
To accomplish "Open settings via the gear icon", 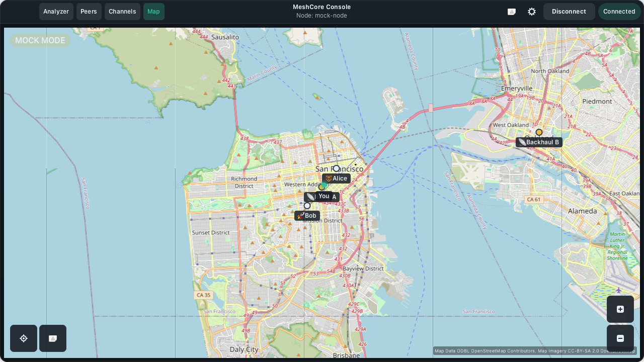I will [532, 12].
